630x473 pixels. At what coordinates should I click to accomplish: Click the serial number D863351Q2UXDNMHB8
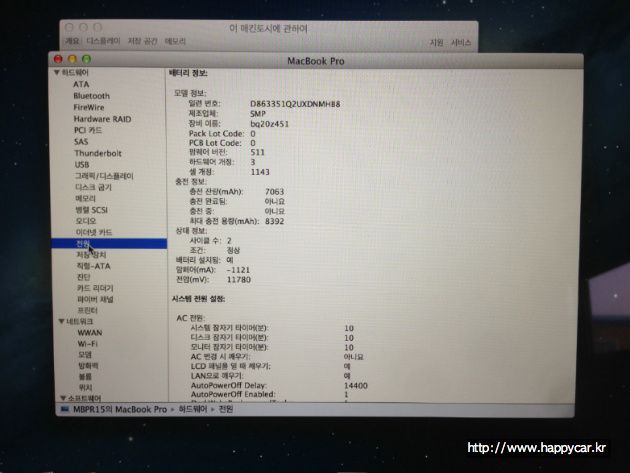[295, 104]
